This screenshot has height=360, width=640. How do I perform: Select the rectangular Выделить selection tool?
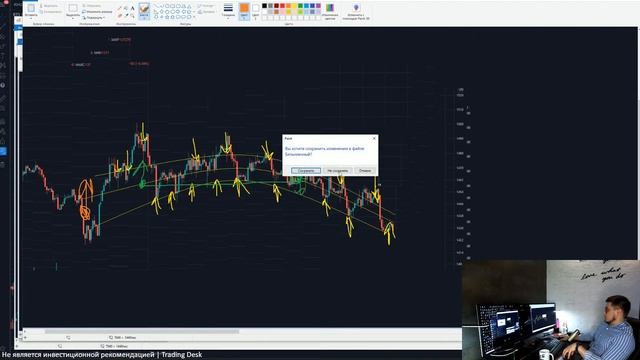(73, 8)
